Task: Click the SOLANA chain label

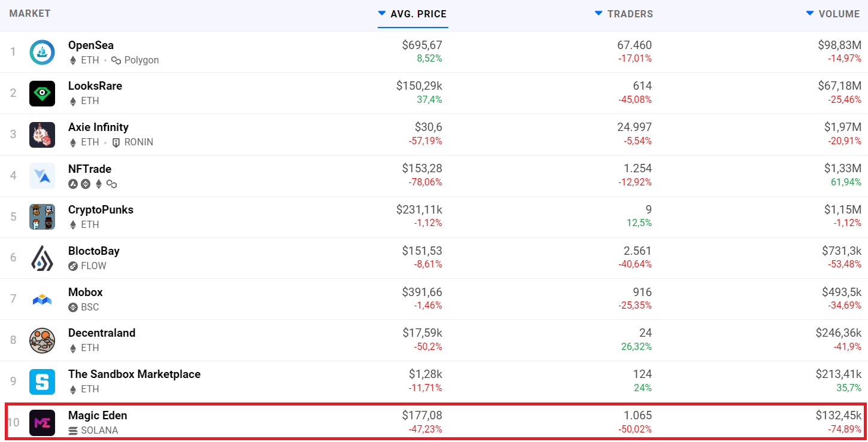Action: click(x=99, y=431)
